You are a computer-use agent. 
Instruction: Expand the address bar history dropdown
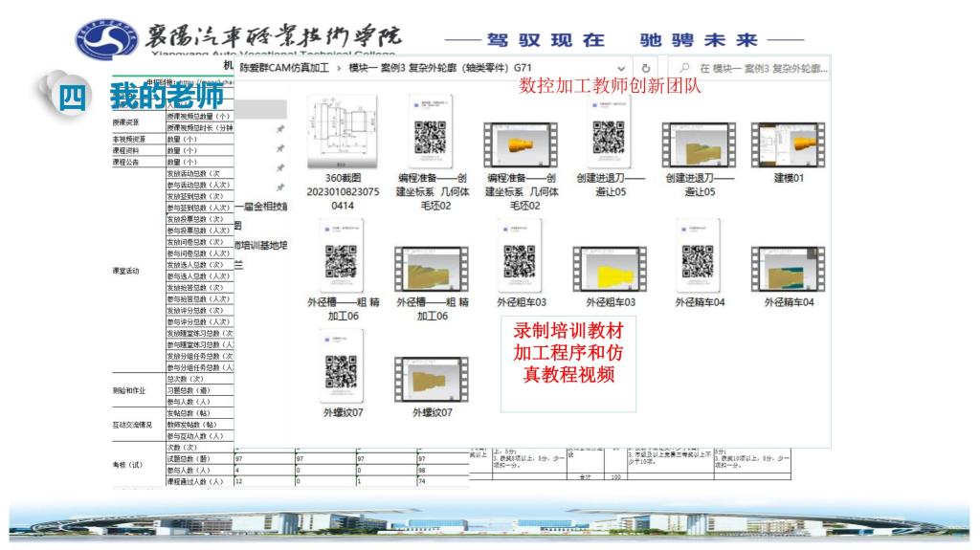coord(622,69)
